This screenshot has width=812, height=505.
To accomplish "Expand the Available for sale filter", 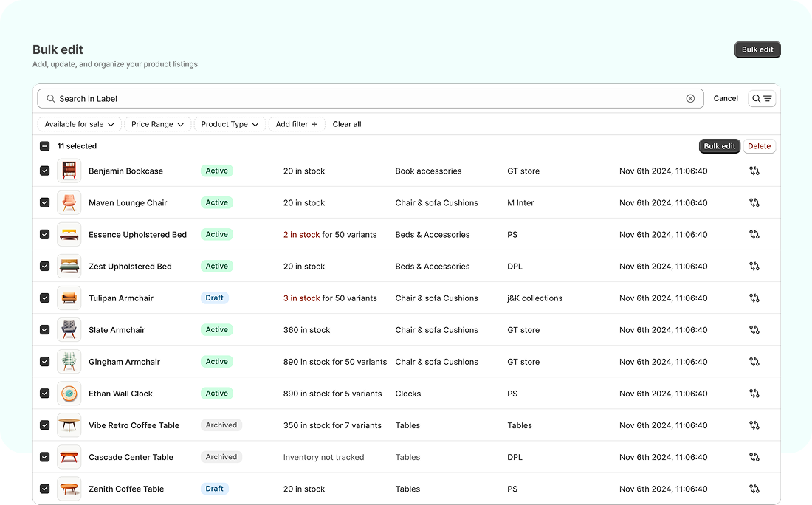I will [79, 124].
